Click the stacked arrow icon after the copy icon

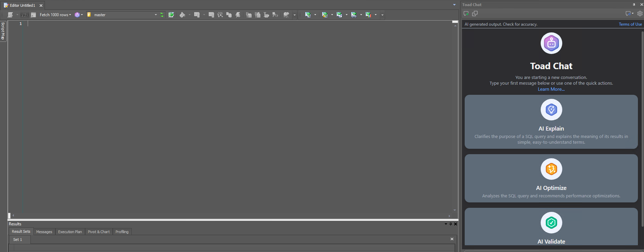click(238, 15)
